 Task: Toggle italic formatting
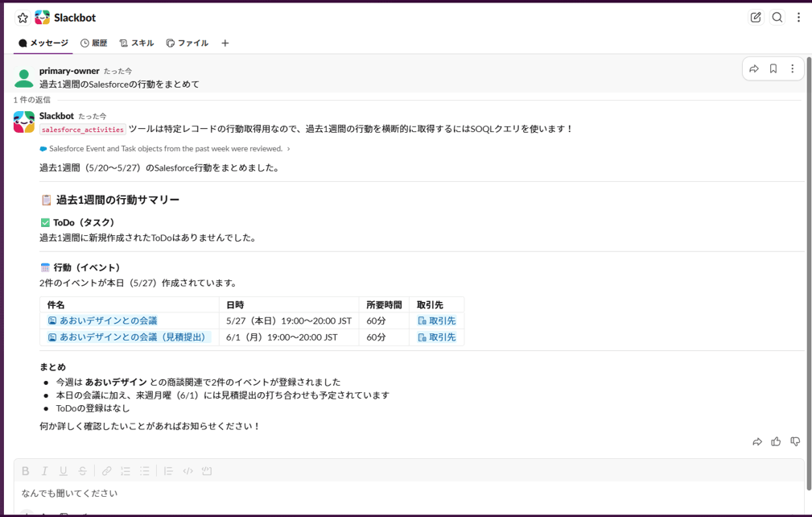[x=44, y=471]
